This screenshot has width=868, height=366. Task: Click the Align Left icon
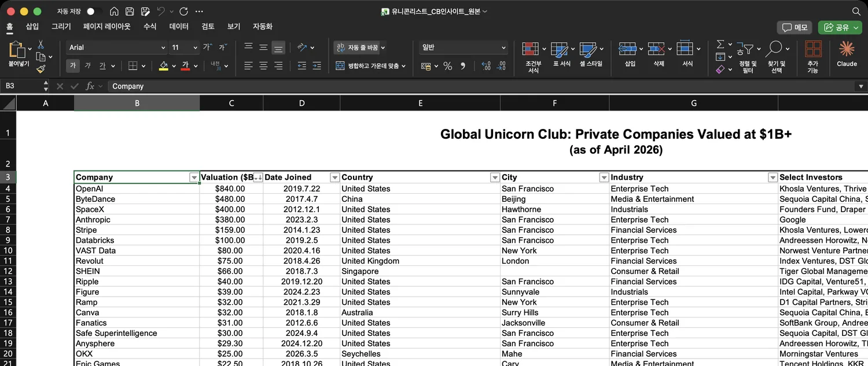[x=248, y=66]
